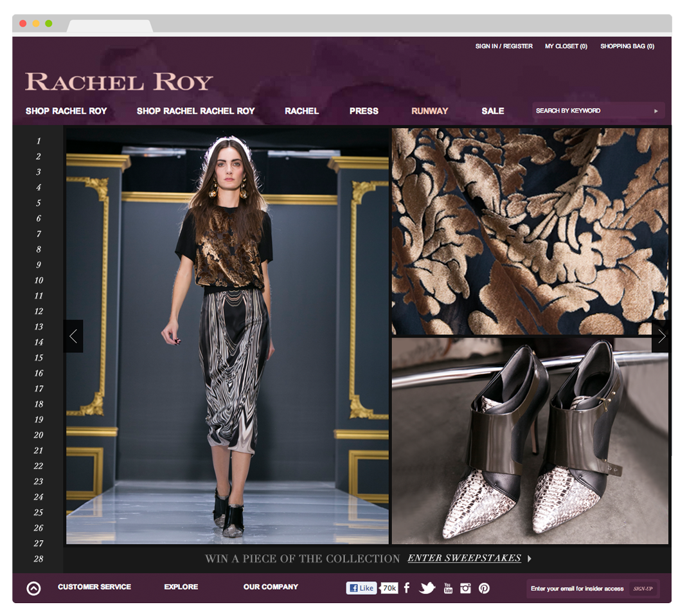Screen dimensions: 687x616
Task: Jump to runway look 5
Action: coord(39,203)
